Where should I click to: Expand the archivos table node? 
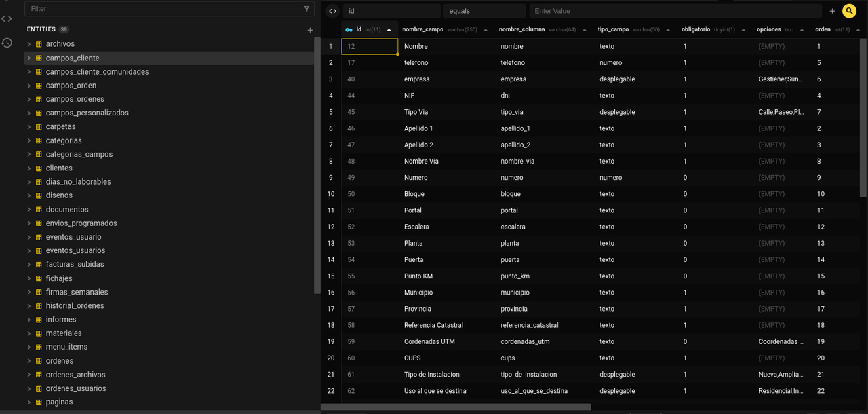click(29, 44)
